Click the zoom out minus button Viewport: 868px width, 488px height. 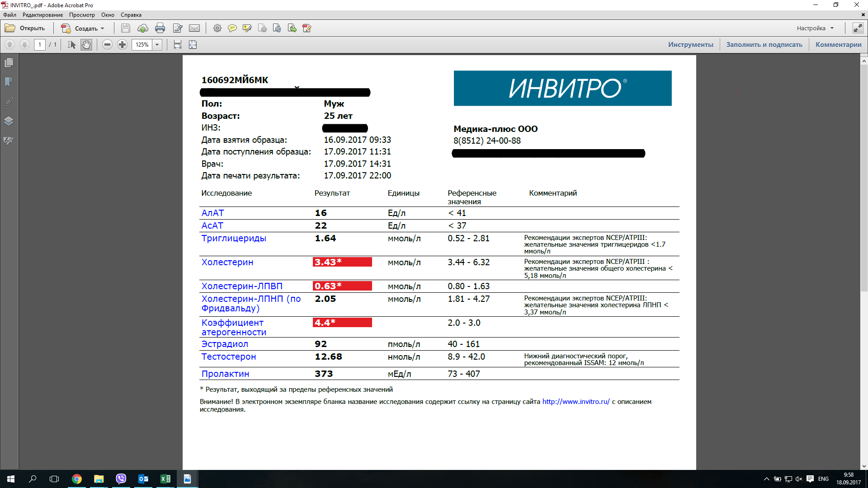pyautogui.click(x=107, y=45)
